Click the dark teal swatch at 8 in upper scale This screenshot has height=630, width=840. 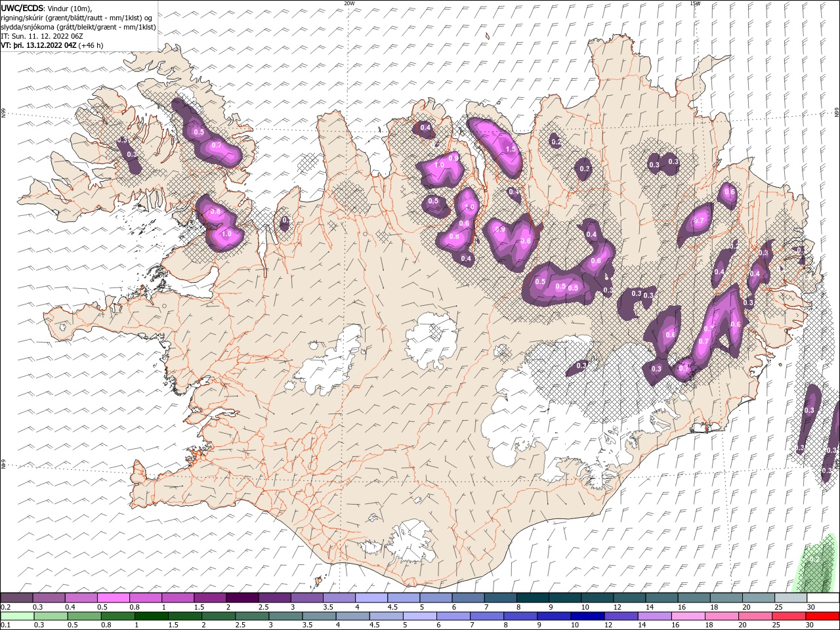[532, 598]
